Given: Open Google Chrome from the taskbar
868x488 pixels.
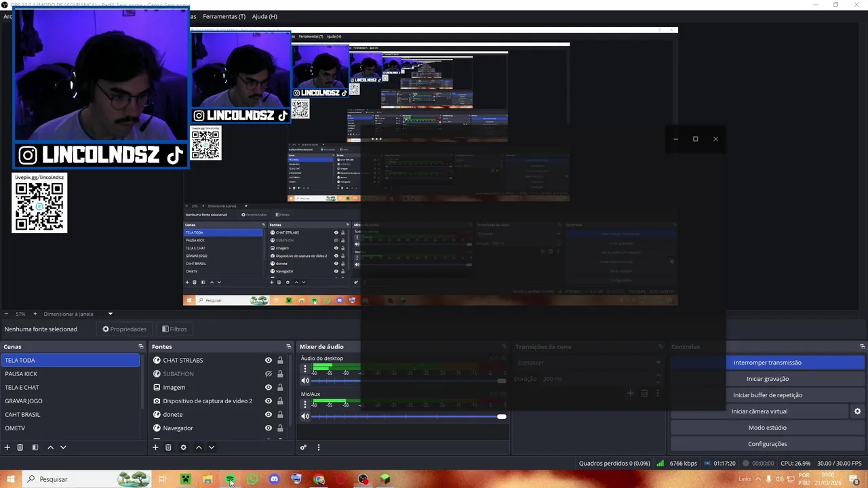Looking at the screenshot, I should click(x=319, y=479).
